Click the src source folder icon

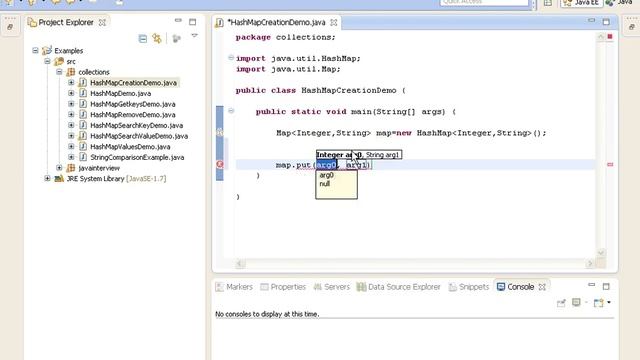59,61
